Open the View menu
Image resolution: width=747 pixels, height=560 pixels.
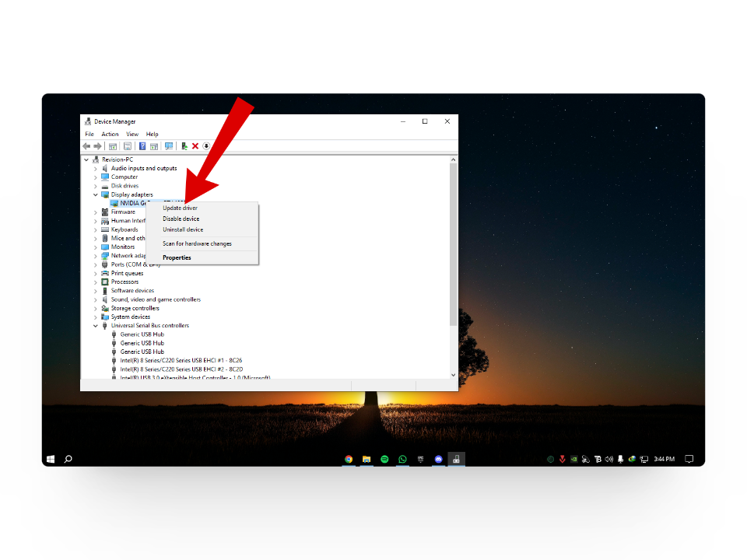(x=132, y=135)
